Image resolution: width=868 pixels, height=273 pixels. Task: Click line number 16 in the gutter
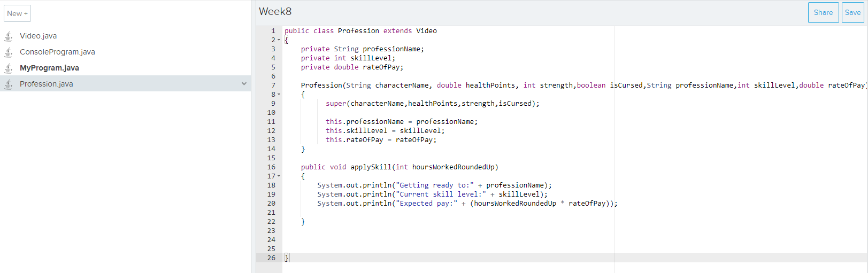[271, 167]
